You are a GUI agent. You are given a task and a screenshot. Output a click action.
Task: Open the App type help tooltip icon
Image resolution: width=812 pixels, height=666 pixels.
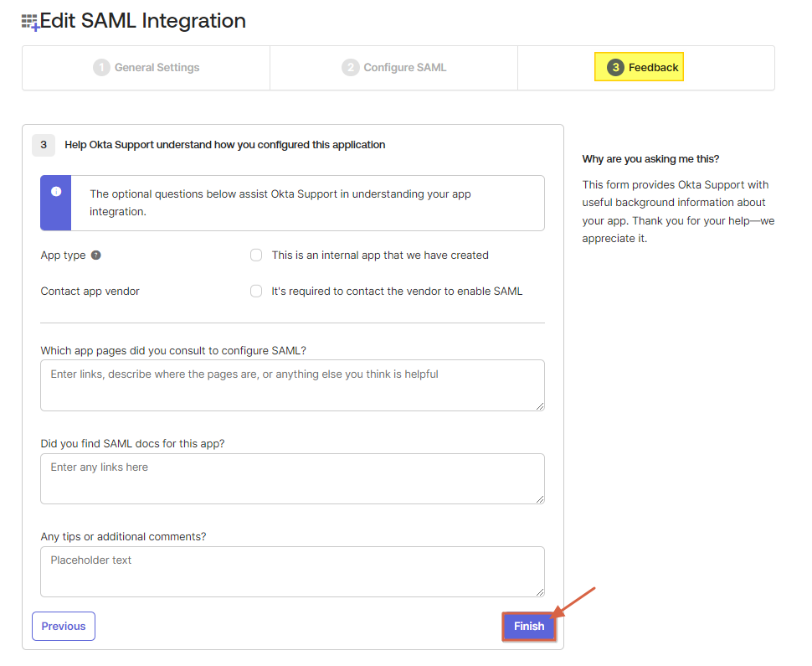[96, 256]
